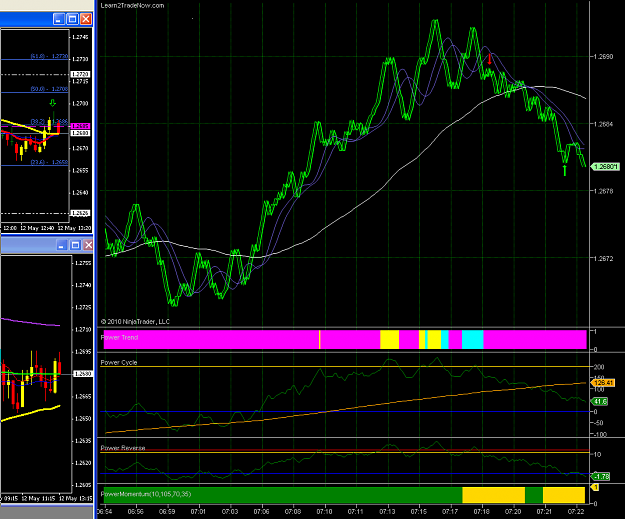The width and height of the screenshot is (625, 519).
Task: Maximize the lower-left chart window
Action: pos(75,245)
